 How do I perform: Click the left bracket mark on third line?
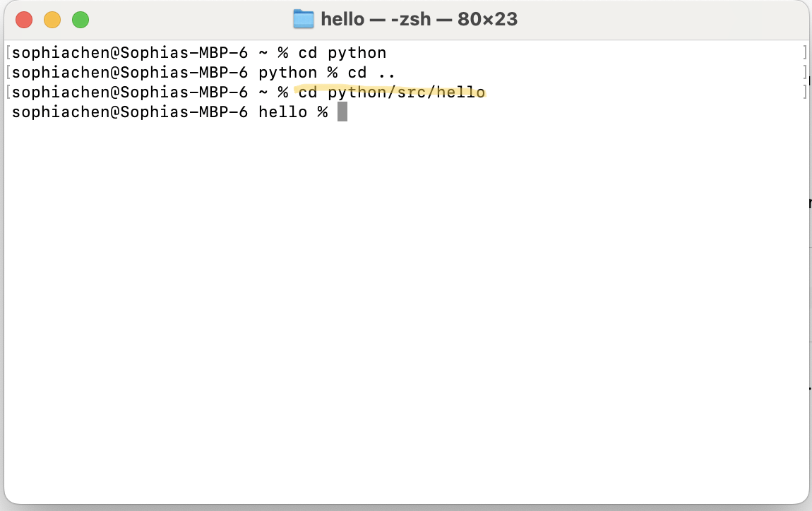pyautogui.click(x=8, y=92)
